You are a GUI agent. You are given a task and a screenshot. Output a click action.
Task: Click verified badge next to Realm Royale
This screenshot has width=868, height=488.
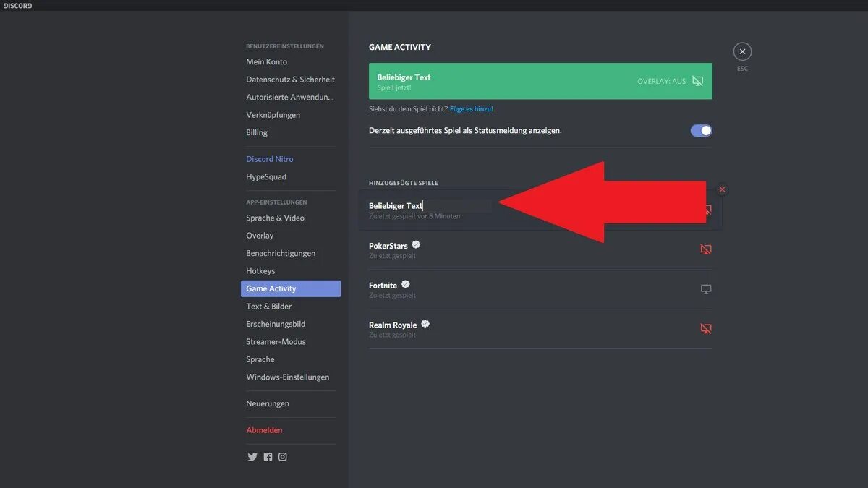[x=425, y=324]
